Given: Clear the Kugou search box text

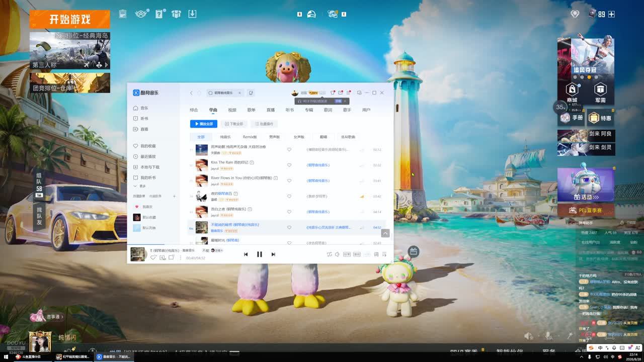Looking at the screenshot, I should point(239,93).
